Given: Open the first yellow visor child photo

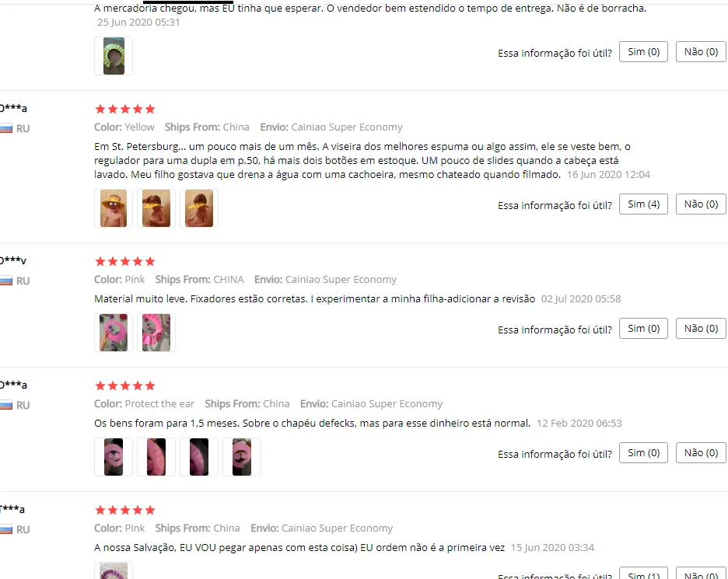Looking at the screenshot, I should [114, 208].
